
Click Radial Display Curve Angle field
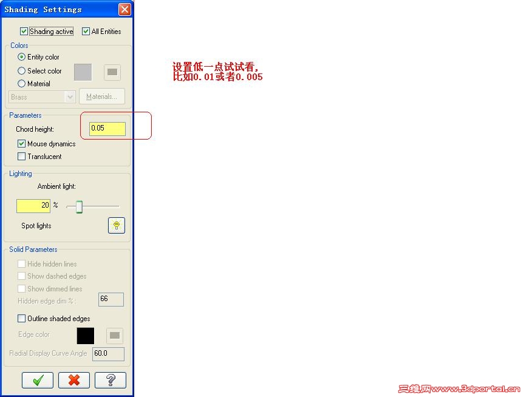click(x=108, y=354)
